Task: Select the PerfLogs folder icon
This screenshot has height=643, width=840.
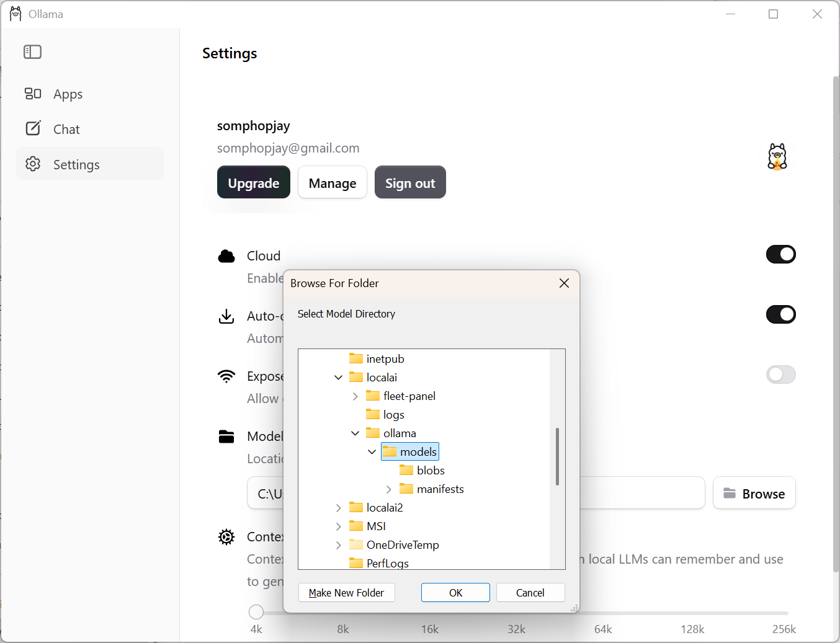Action: point(356,563)
